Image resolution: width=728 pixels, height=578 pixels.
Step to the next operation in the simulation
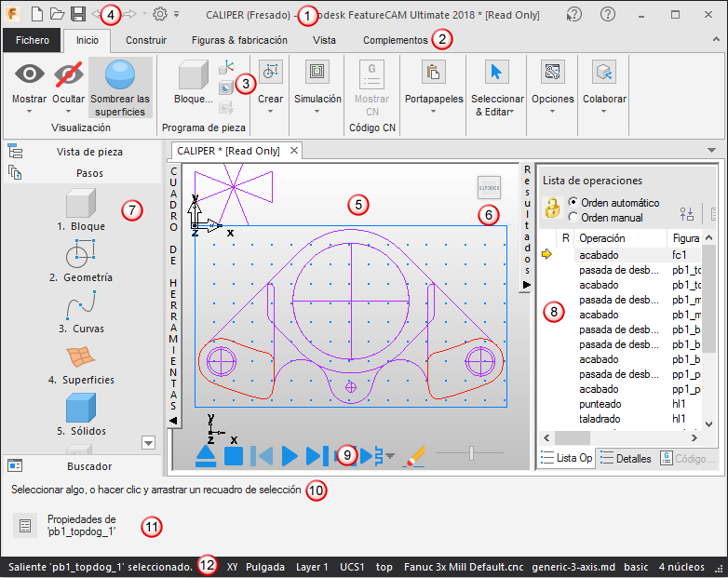317,456
